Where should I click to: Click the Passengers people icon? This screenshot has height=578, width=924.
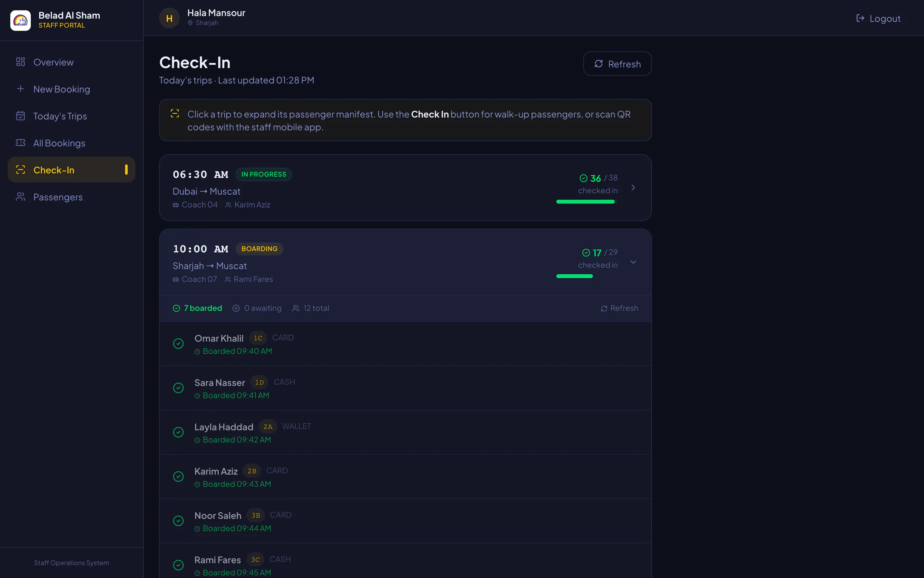[20, 197]
